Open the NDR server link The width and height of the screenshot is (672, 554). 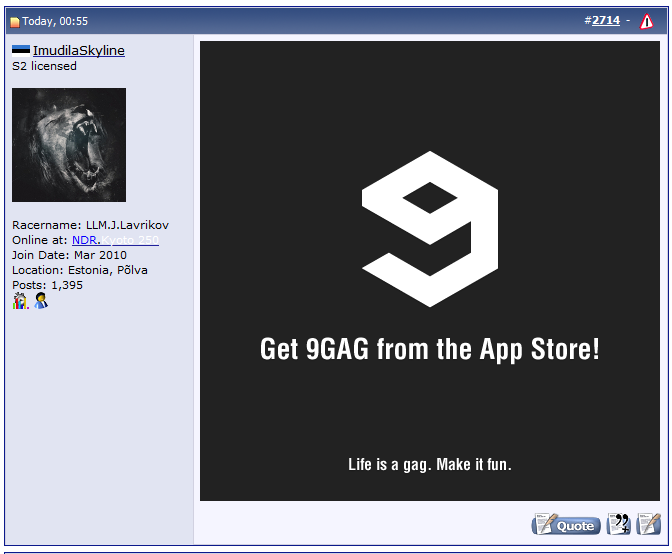84,240
